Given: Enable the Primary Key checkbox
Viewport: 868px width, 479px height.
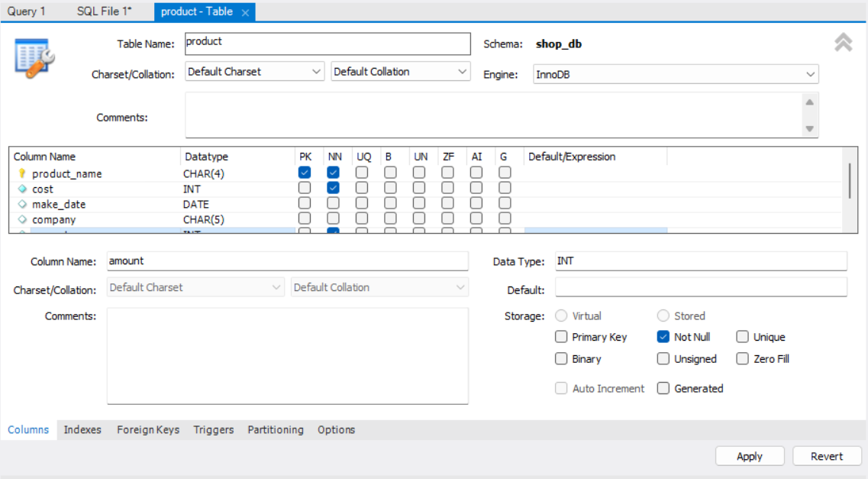Looking at the screenshot, I should pyautogui.click(x=561, y=337).
